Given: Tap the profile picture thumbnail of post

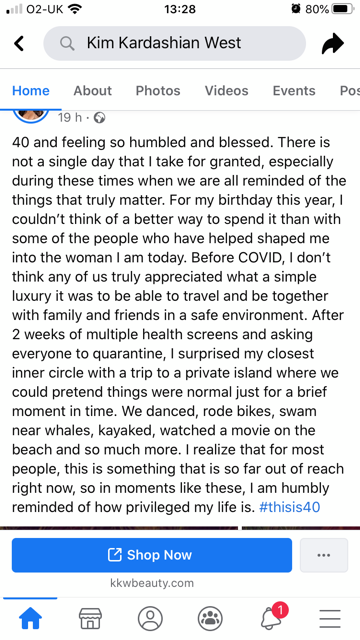Looking at the screenshot, I should [31, 116].
